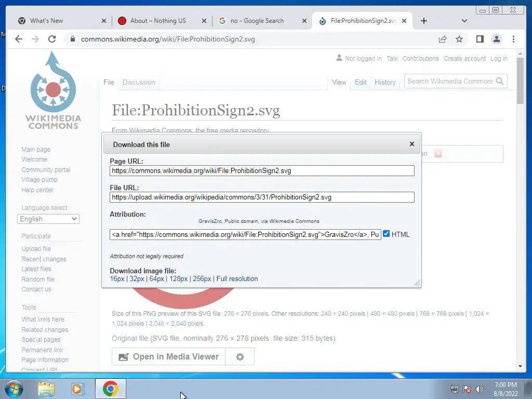Close the File:ProhibitionSign2.svg tab

(x=404, y=21)
